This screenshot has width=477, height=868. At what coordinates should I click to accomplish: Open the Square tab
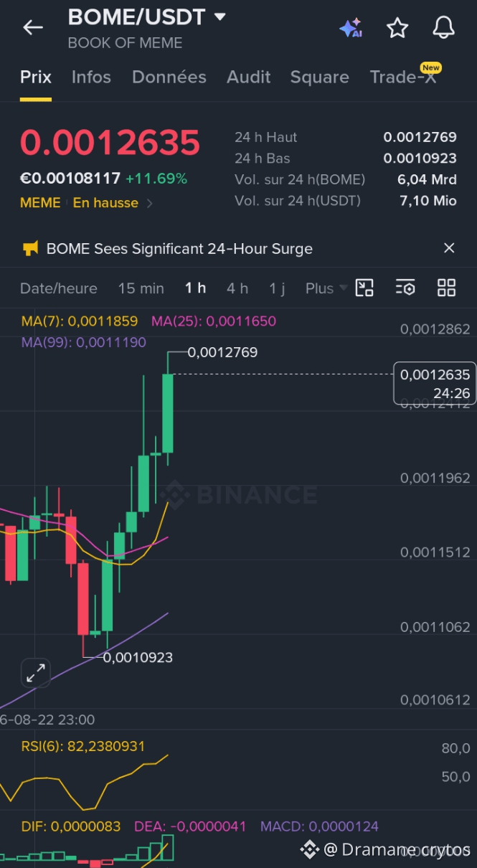pos(319,77)
